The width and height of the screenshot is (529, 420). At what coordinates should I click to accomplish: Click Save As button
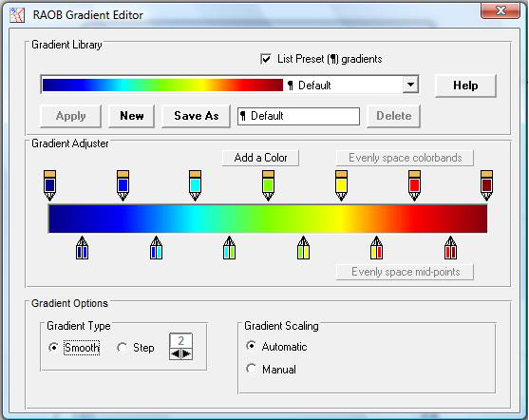pyautogui.click(x=196, y=116)
